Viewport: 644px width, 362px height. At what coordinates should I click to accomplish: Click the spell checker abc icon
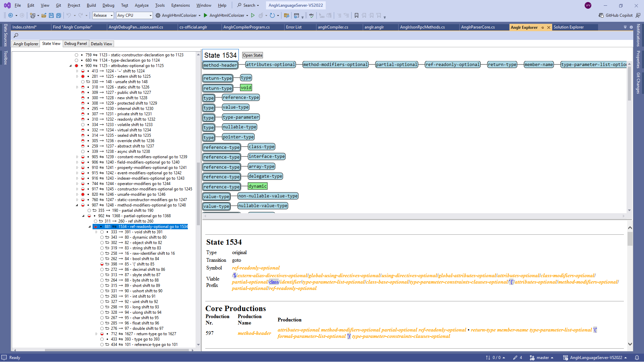pyautogui.click(x=312, y=15)
